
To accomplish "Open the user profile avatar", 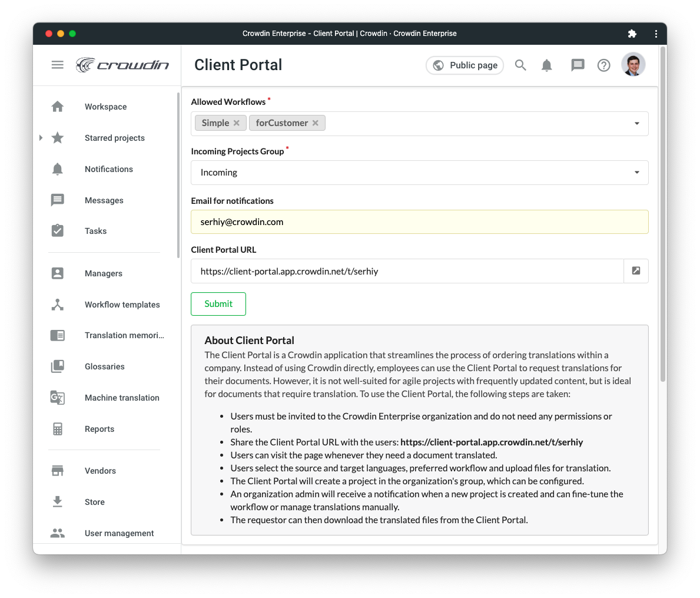I will [633, 65].
